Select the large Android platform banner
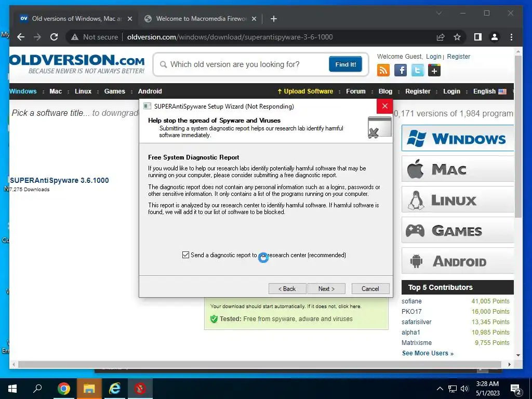This screenshot has height=399, width=532. (458, 261)
